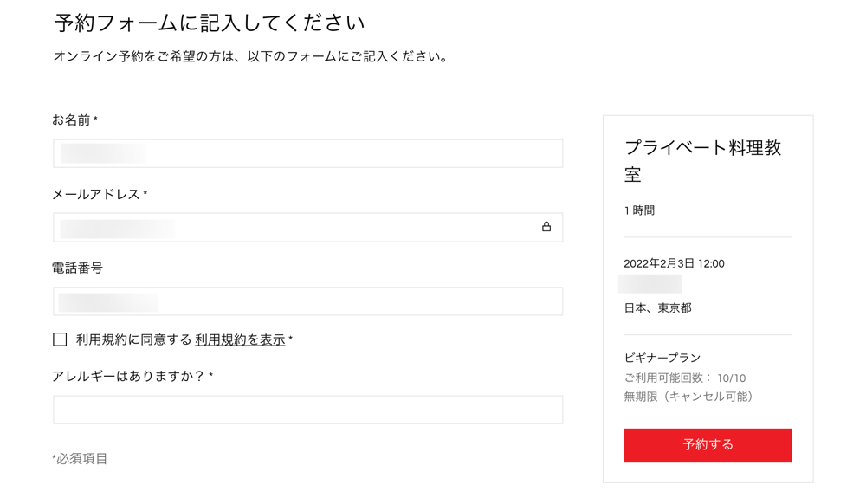This screenshot has height=504, width=866.
Task: Click the ご利用可能回数 10/10 text
Action: 685,378
